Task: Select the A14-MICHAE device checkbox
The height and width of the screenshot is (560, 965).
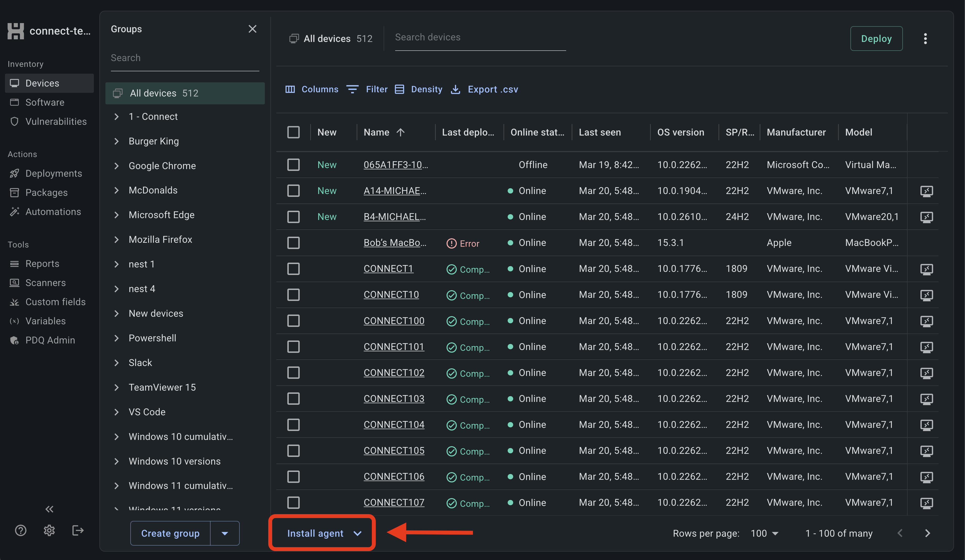Action: (293, 191)
